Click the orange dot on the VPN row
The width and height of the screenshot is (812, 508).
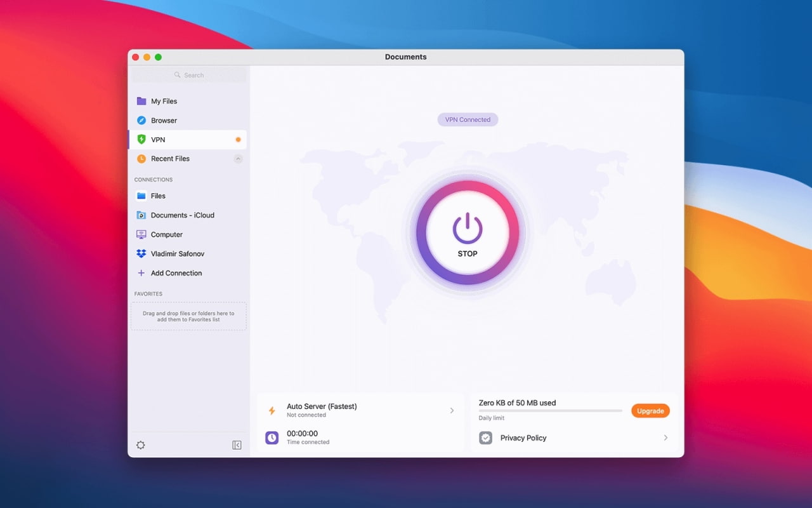click(238, 140)
